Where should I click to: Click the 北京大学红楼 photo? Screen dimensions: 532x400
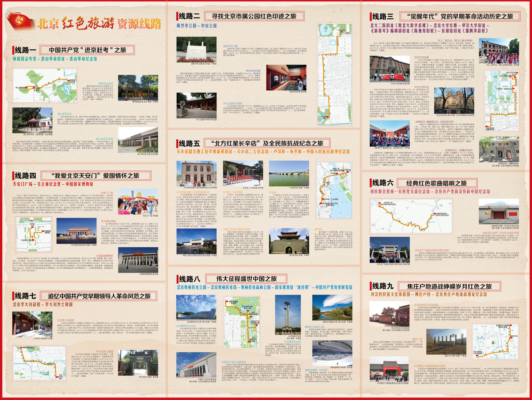[x=389, y=69]
